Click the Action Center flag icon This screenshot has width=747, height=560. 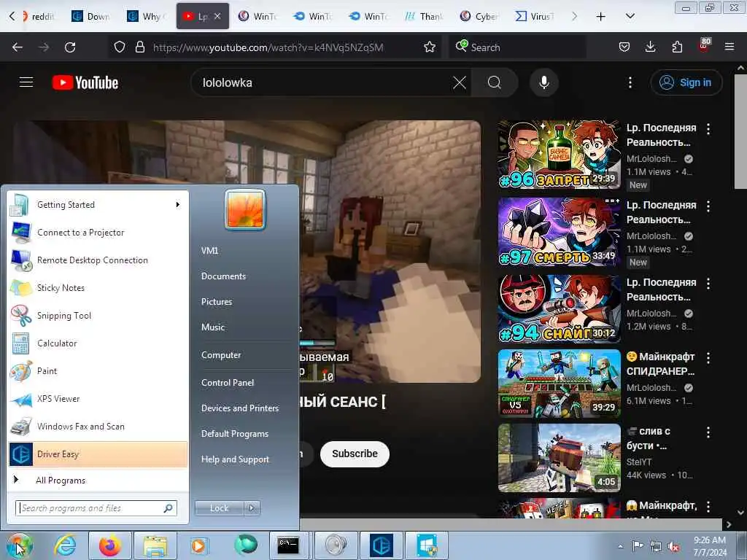coord(638,545)
